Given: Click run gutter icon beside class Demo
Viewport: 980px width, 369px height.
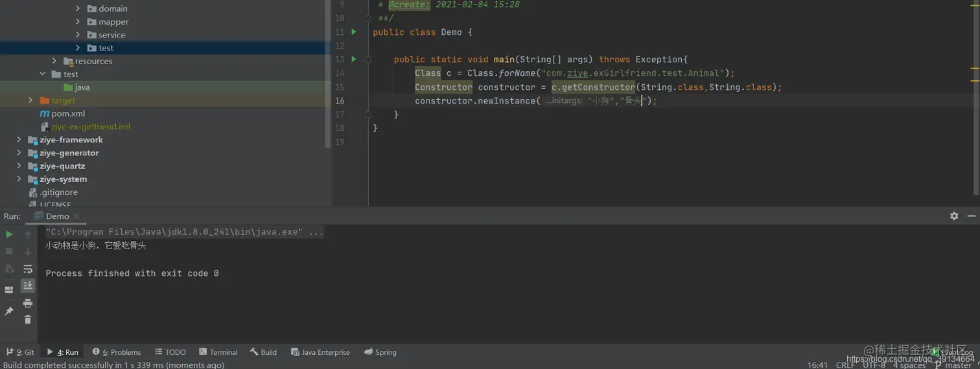Looking at the screenshot, I should (354, 32).
